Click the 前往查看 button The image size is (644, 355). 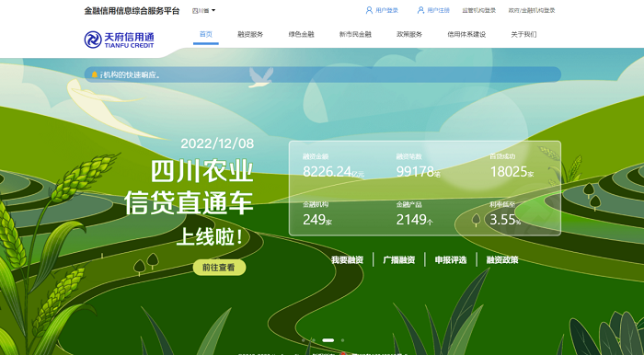(219, 268)
